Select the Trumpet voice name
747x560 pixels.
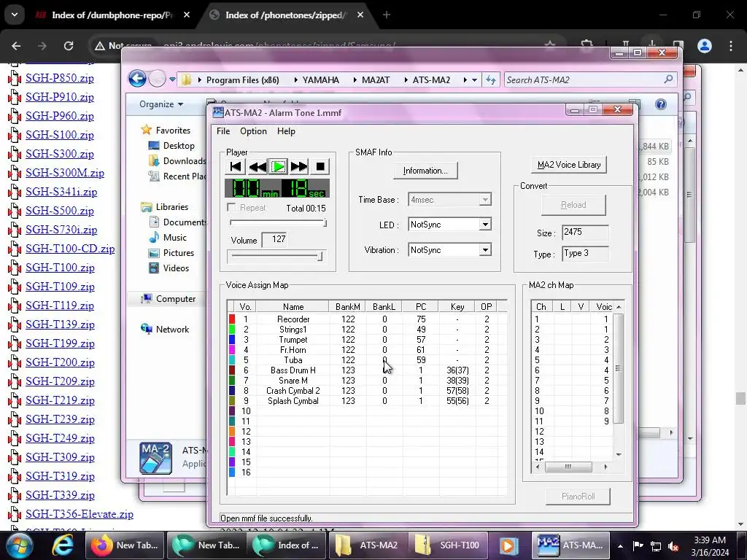tap(293, 340)
